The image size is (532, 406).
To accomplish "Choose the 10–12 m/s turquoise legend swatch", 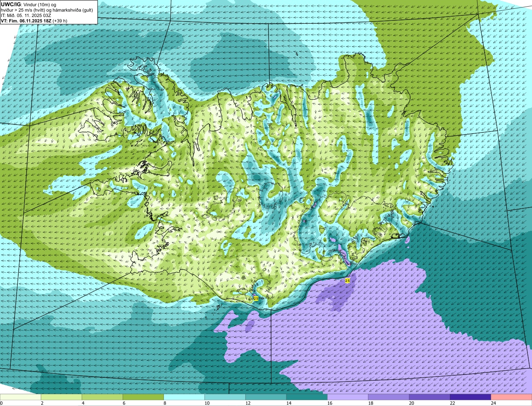I will [225, 397].
